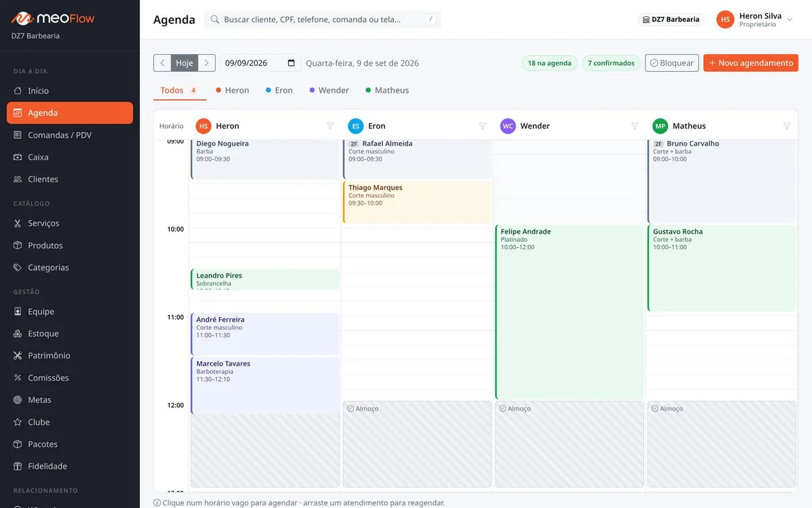Switch to the Heron tab

pos(232,90)
